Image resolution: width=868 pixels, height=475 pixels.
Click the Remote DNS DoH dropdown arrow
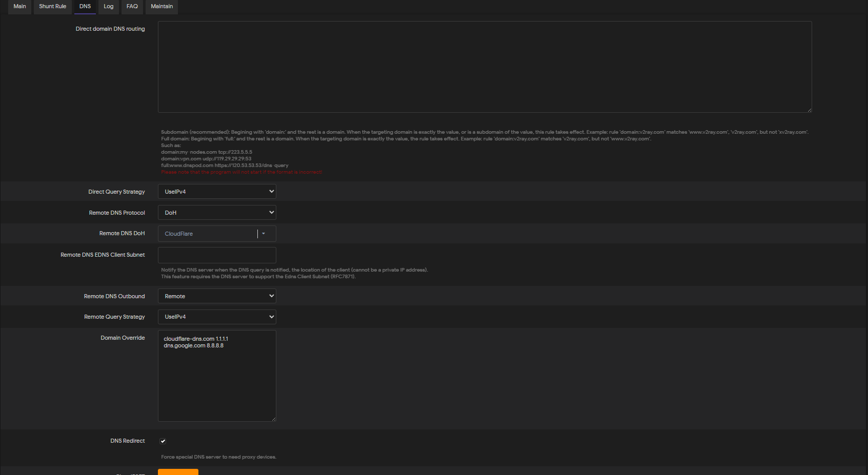264,234
